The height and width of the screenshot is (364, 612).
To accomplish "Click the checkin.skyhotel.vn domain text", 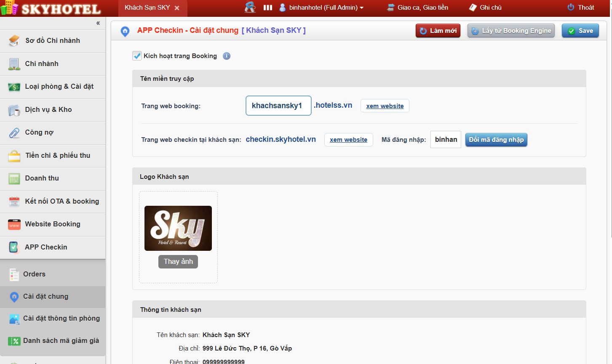I will click(x=281, y=139).
